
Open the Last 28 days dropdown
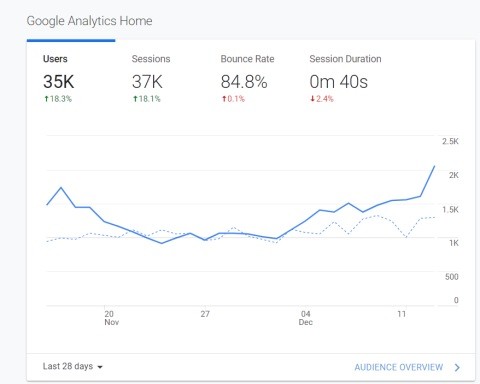(73, 366)
